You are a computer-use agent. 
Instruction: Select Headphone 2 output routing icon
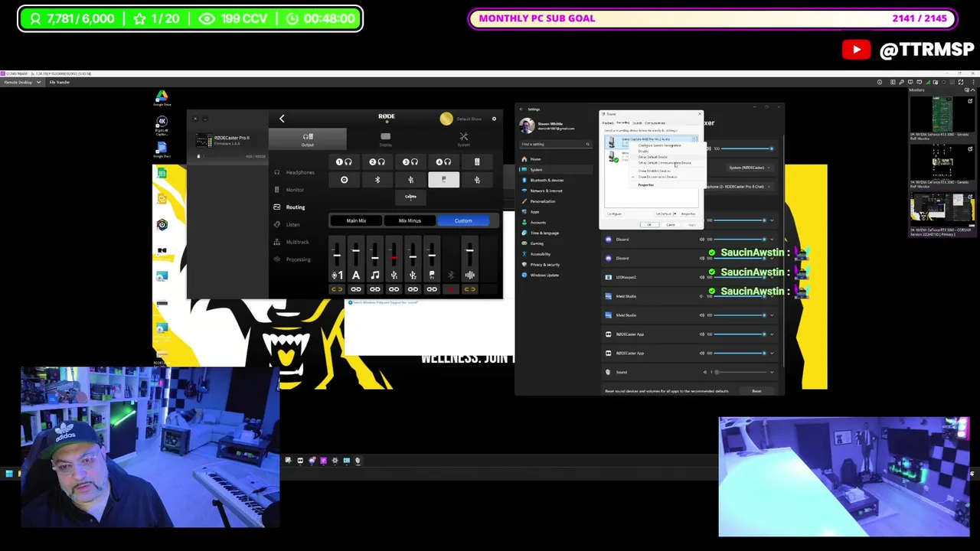coord(377,161)
